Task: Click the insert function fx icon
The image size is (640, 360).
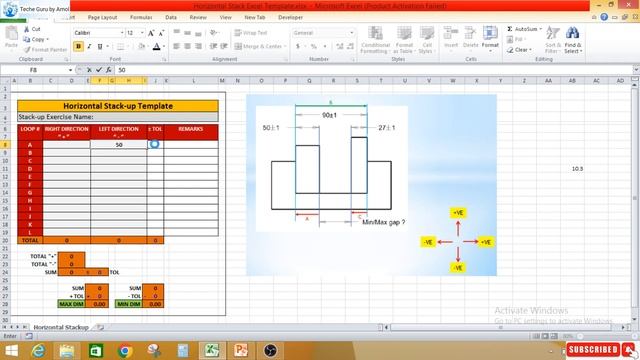Action: (x=109, y=70)
